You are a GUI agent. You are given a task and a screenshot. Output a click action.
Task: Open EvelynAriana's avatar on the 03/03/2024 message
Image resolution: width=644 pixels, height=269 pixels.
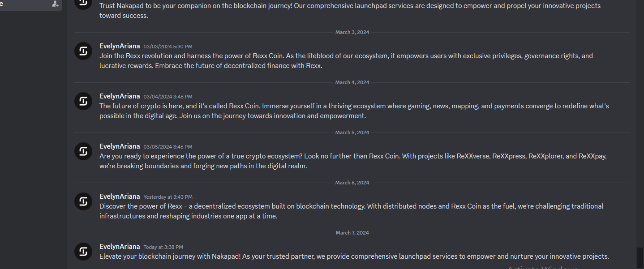[83, 51]
